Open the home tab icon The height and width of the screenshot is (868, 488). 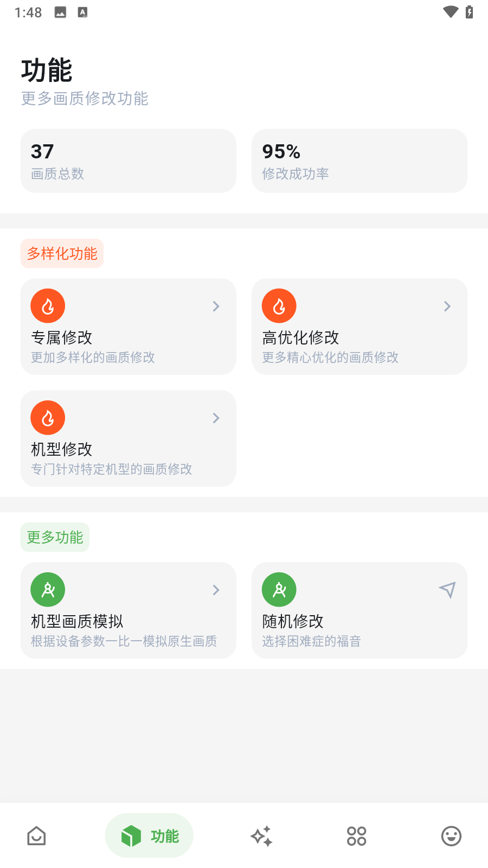(36, 836)
